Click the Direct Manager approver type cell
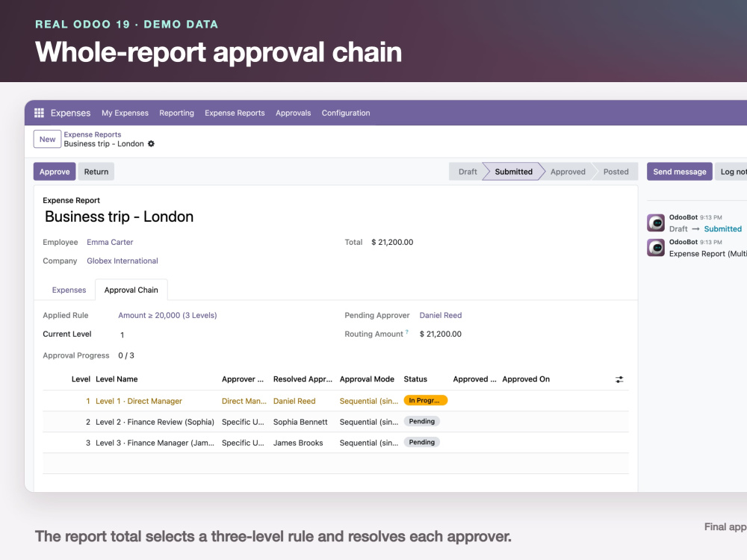 point(244,401)
